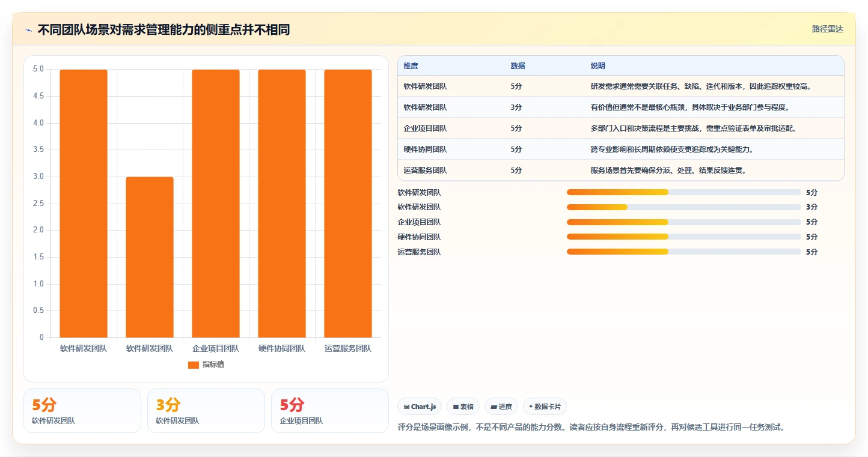Click the 维度 column header
The width and height of the screenshot is (868, 457).
pyautogui.click(x=411, y=66)
